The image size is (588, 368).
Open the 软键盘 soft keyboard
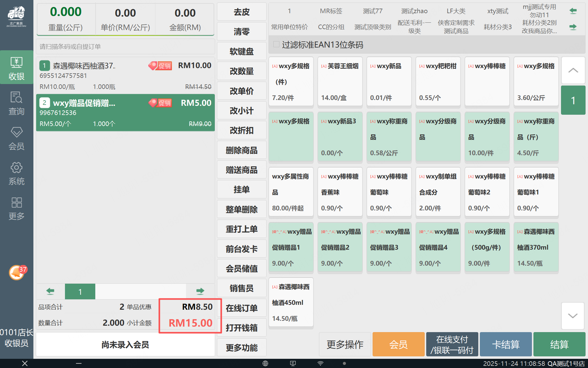pyautogui.click(x=241, y=51)
